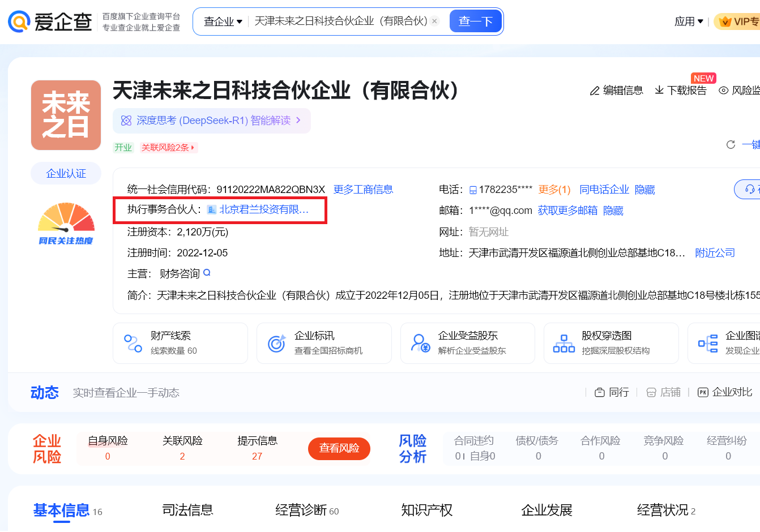This screenshot has height=532, width=760.
Task: Switch to the 司法信息 tab
Action: click(187, 510)
